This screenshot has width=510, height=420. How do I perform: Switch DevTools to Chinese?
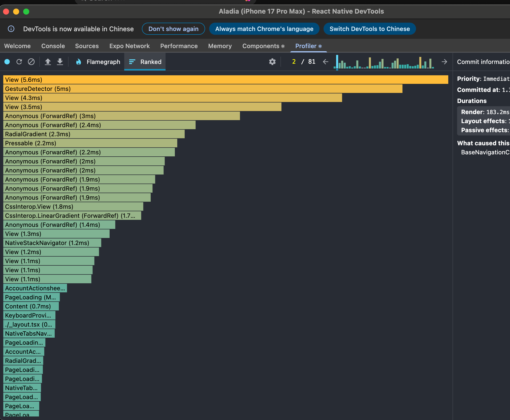pyautogui.click(x=370, y=29)
